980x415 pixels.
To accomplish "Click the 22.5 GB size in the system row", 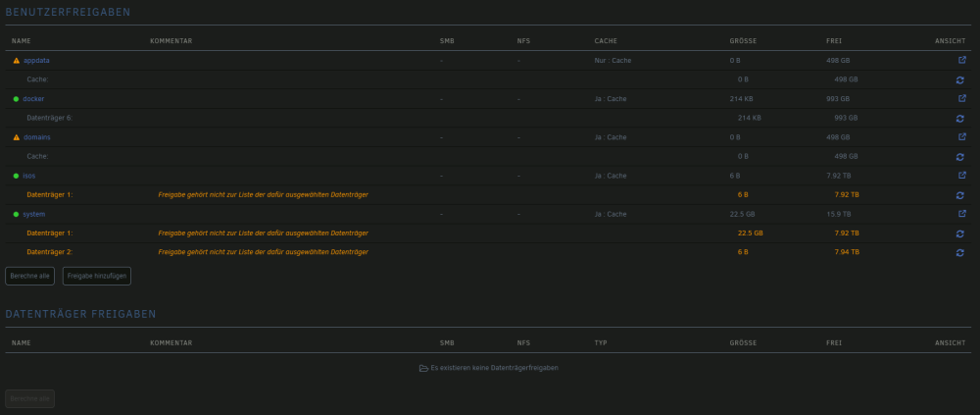I will [742, 214].
